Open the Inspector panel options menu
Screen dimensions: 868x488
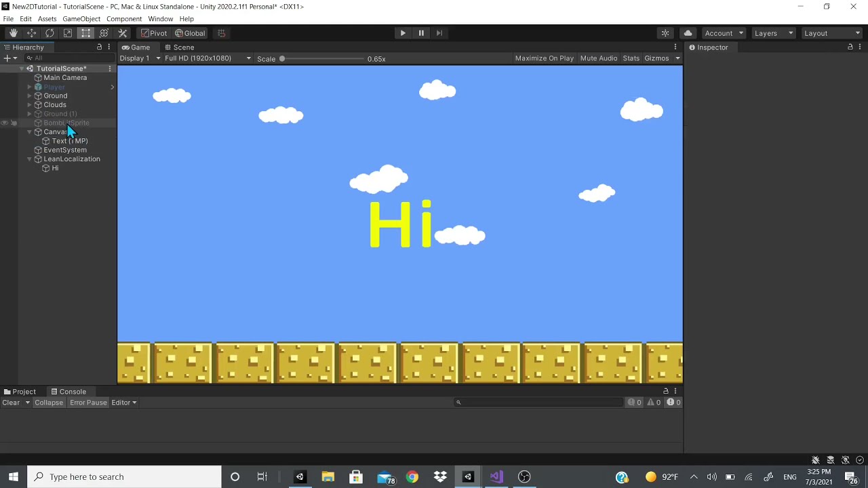point(860,47)
